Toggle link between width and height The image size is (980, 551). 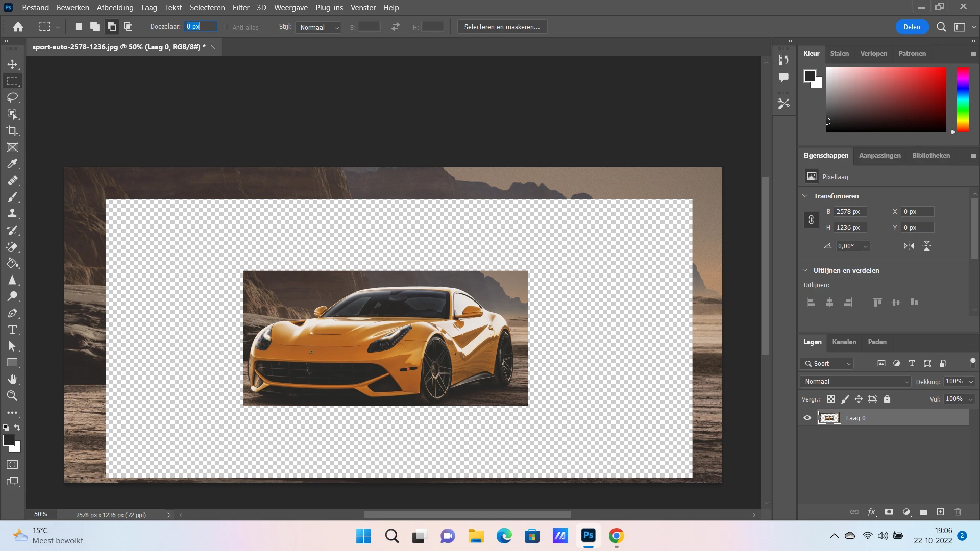pos(811,220)
